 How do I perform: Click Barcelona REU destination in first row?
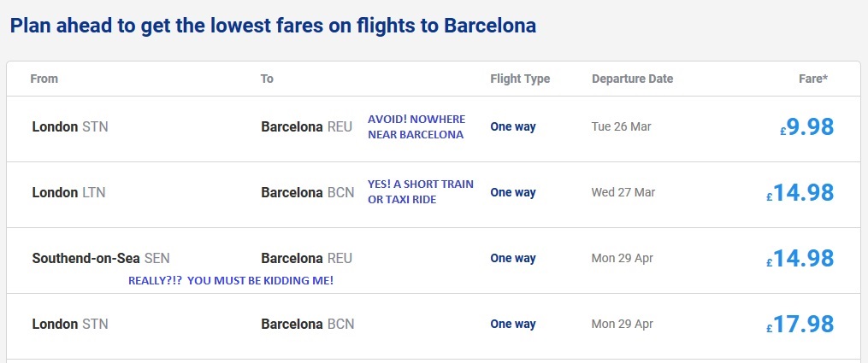pyautogui.click(x=306, y=127)
